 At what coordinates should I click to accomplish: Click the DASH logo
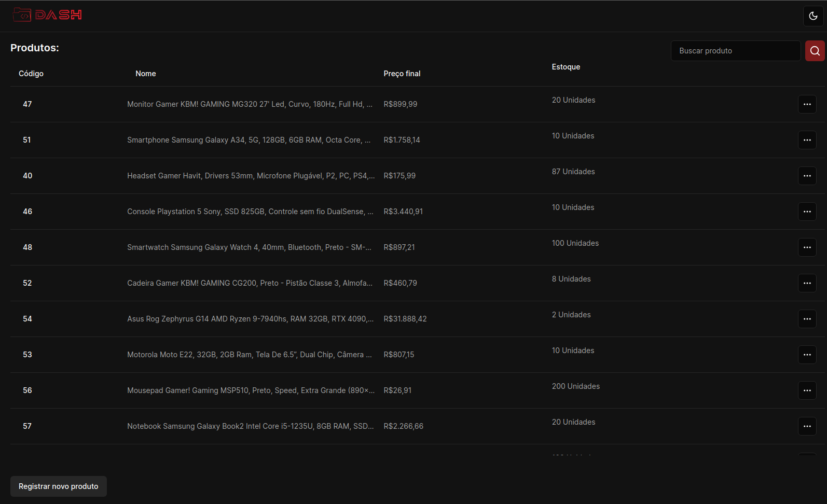[x=47, y=15]
